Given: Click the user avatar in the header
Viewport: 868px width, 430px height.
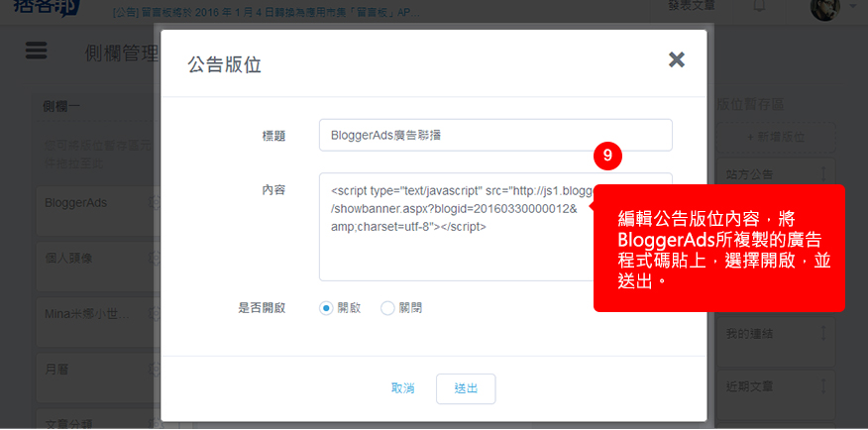Looking at the screenshot, I should [824, 8].
